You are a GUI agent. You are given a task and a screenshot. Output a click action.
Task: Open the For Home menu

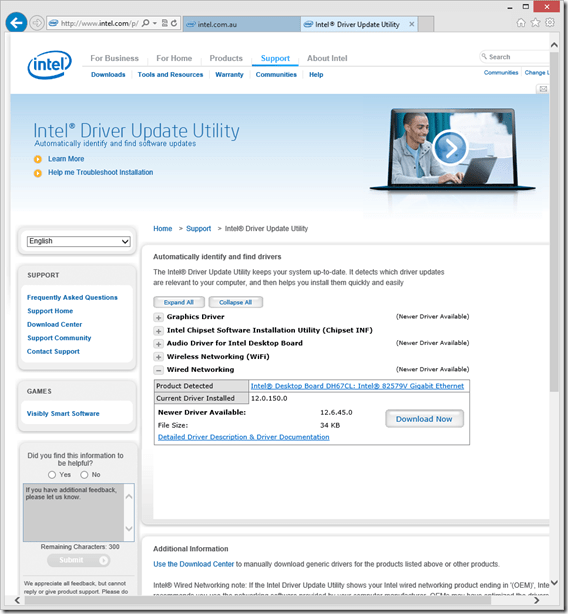(174, 58)
